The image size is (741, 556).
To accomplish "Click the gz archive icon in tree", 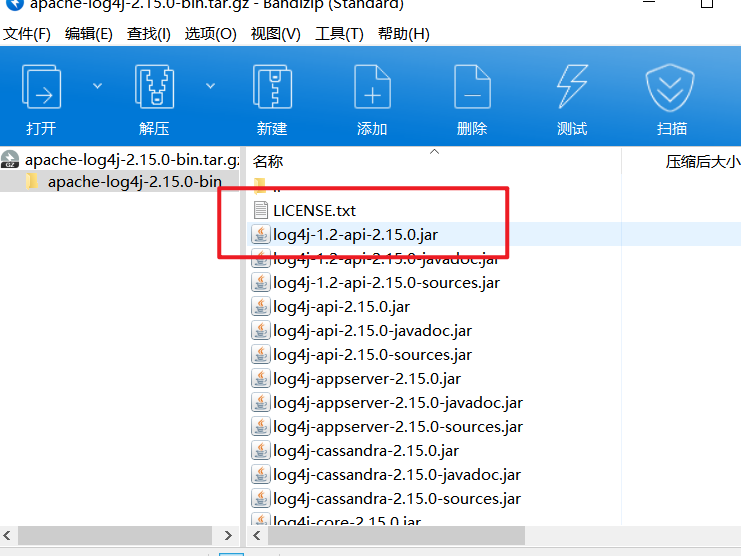I will click(10, 159).
